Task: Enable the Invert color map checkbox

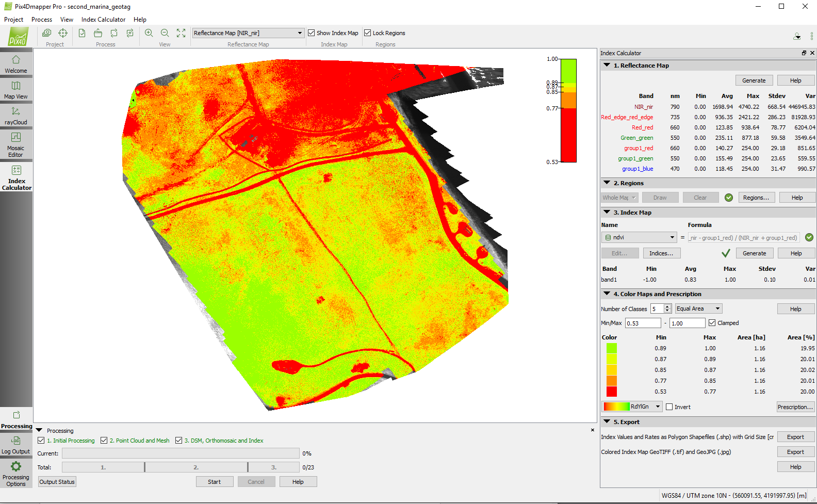Action: coord(669,407)
